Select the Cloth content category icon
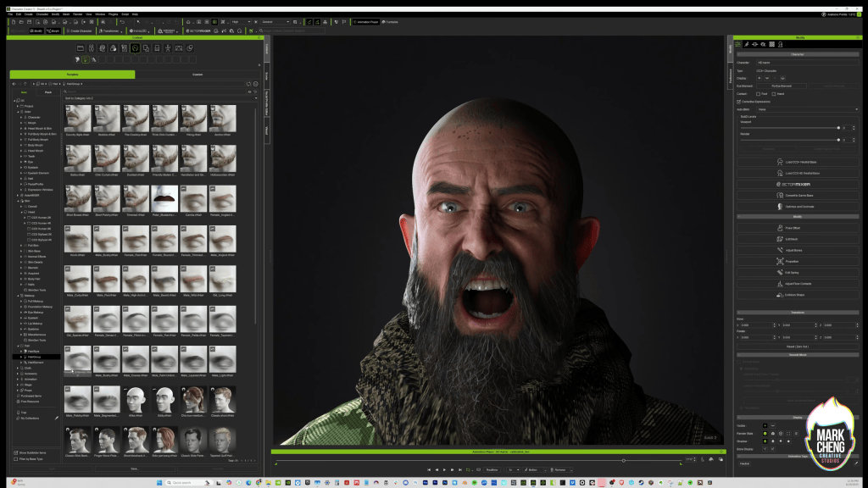 pos(146,48)
